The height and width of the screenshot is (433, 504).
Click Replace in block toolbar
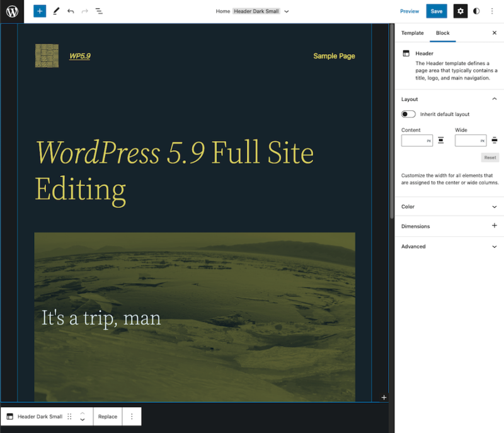[108, 417]
